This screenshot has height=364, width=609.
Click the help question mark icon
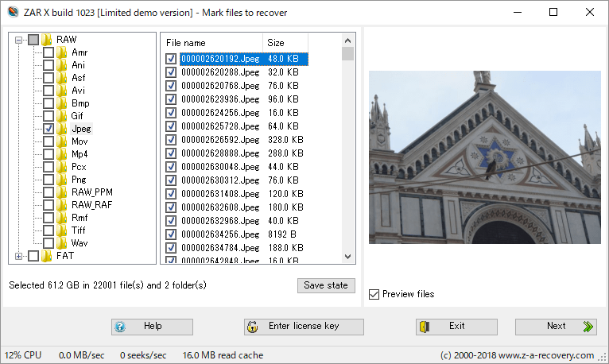click(x=120, y=327)
